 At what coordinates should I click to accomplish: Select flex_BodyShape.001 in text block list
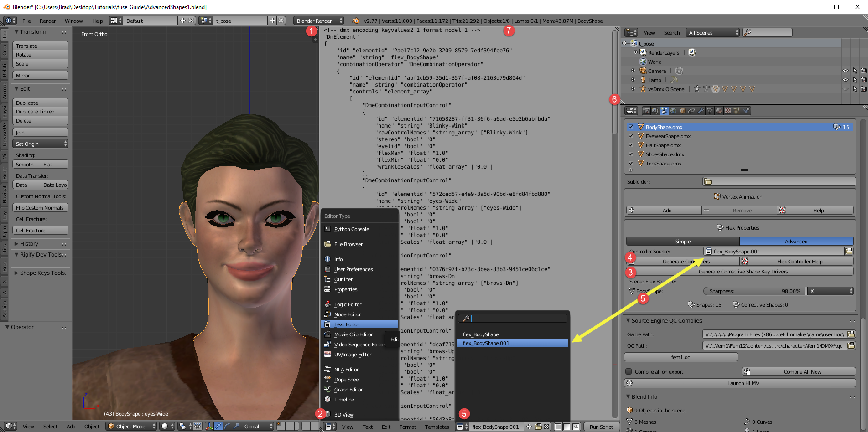point(513,343)
